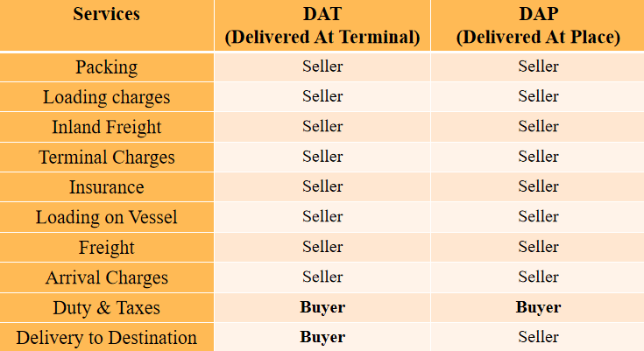Viewport: 644px width, 351px height.
Task: Select DAT Buyer cell for Delivery to Destination
Action: [322, 337]
